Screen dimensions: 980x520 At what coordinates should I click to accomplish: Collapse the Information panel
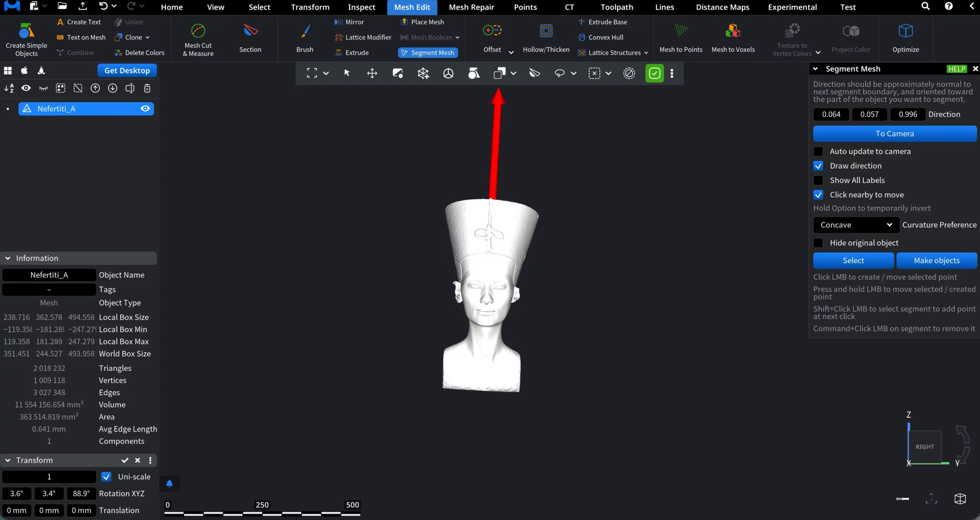tap(8, 258)
